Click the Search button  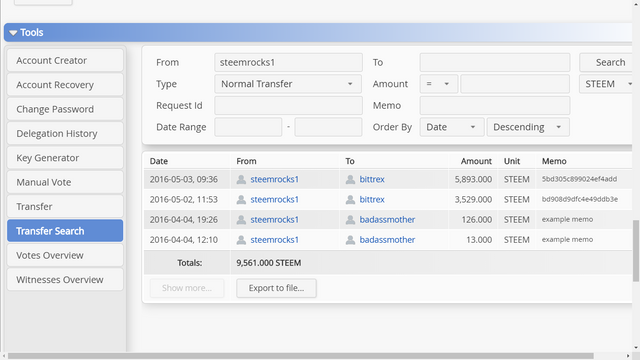click(607, 62)
